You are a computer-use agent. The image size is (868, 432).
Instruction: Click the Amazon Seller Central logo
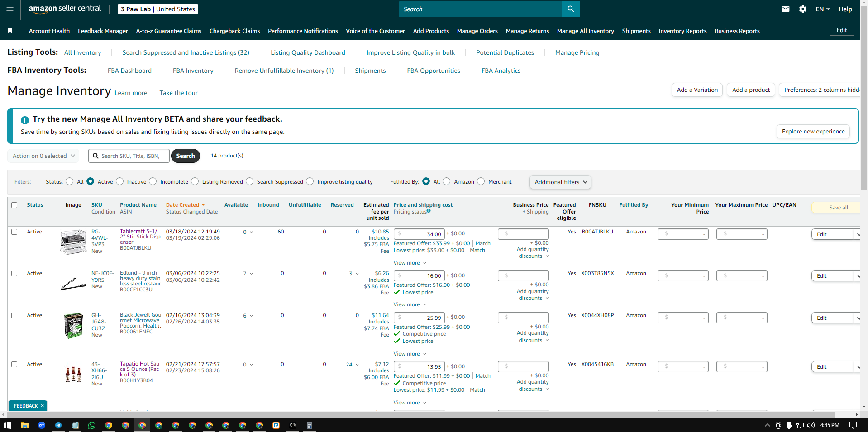65,9
